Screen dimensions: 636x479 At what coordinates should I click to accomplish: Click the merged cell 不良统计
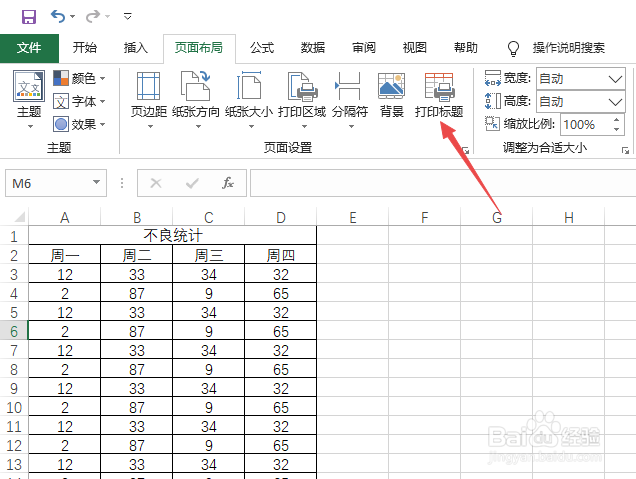172,236
